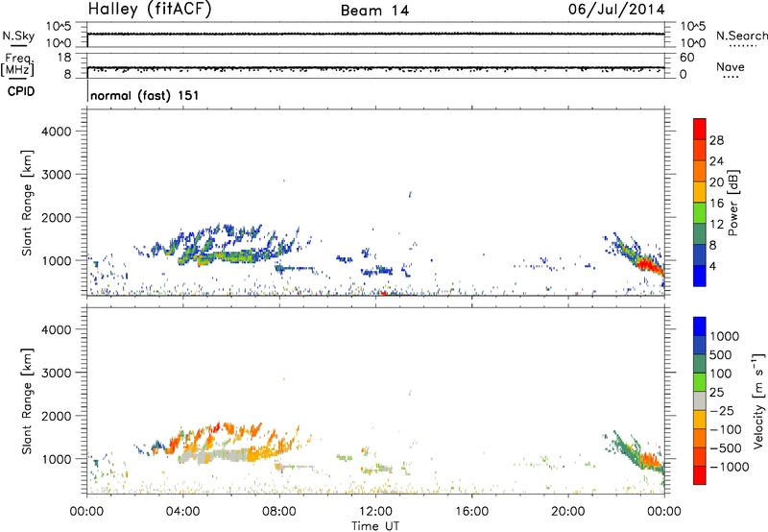768x532 pixels.
Task: Click the dotted line sample under N.Search
Action: (743, 45)
